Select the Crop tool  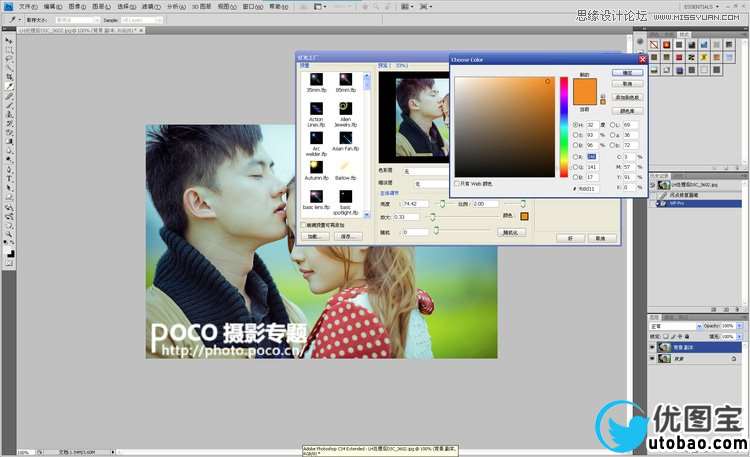[9, 77]
